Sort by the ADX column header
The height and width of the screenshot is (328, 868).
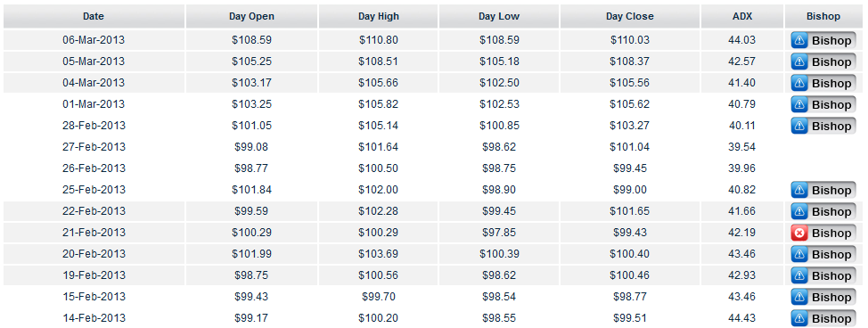point(742,17)
